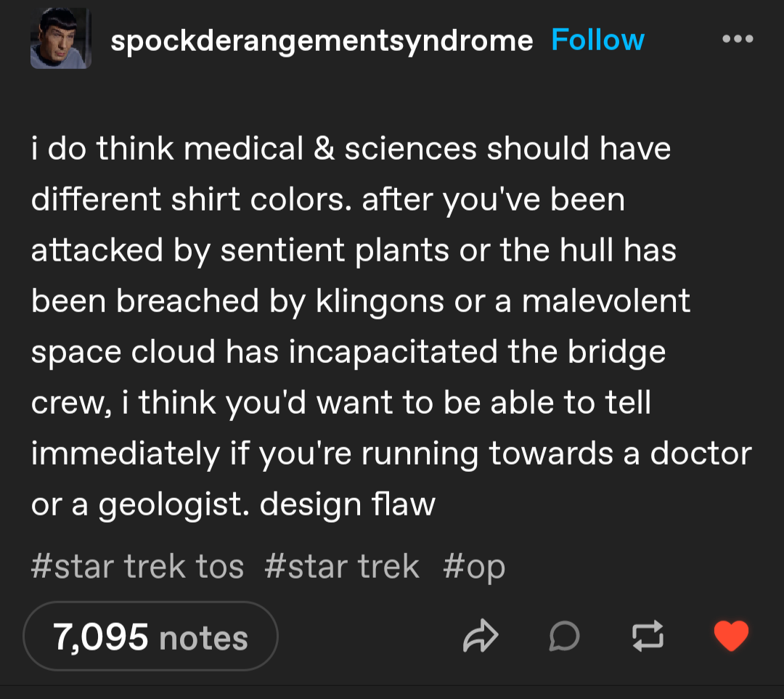Reblog this post
784x699 pixels.
pyautogui.click(x=648, y=636)
